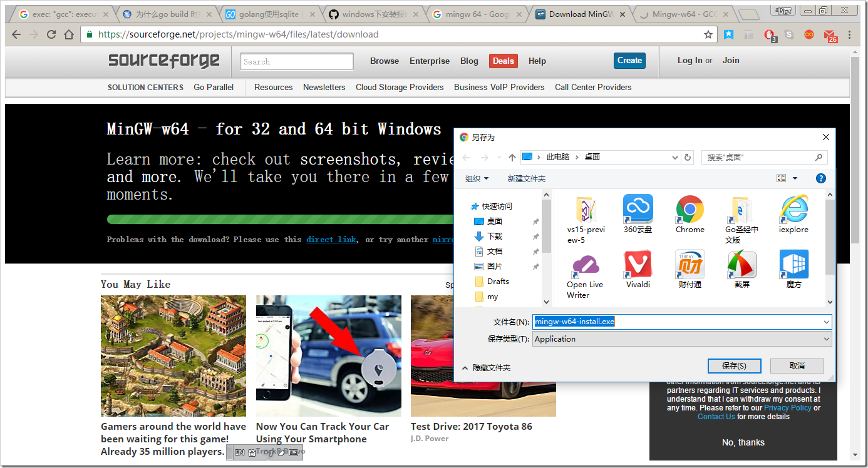
Task: Click the blue help question-mark icon
Action: [x=821, y=178]
